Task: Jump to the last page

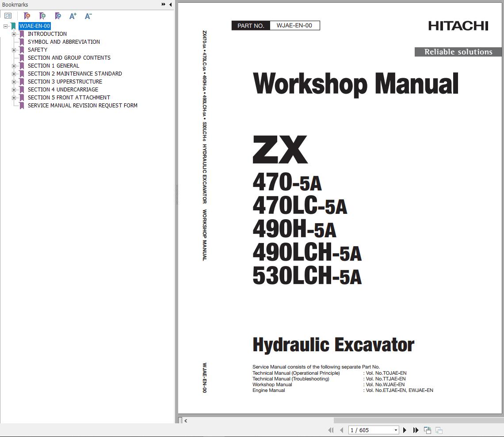Action: (x=416, y=430)
